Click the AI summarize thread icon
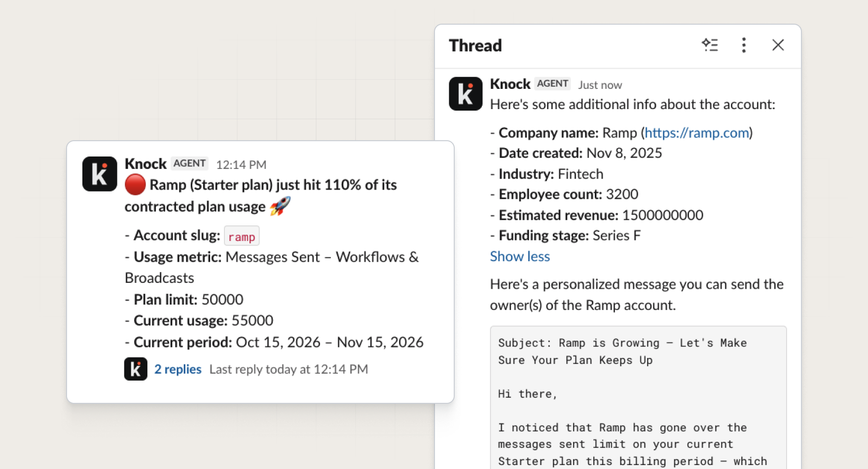The height and width of the screenshot is (469, 868). coord(710,45)
